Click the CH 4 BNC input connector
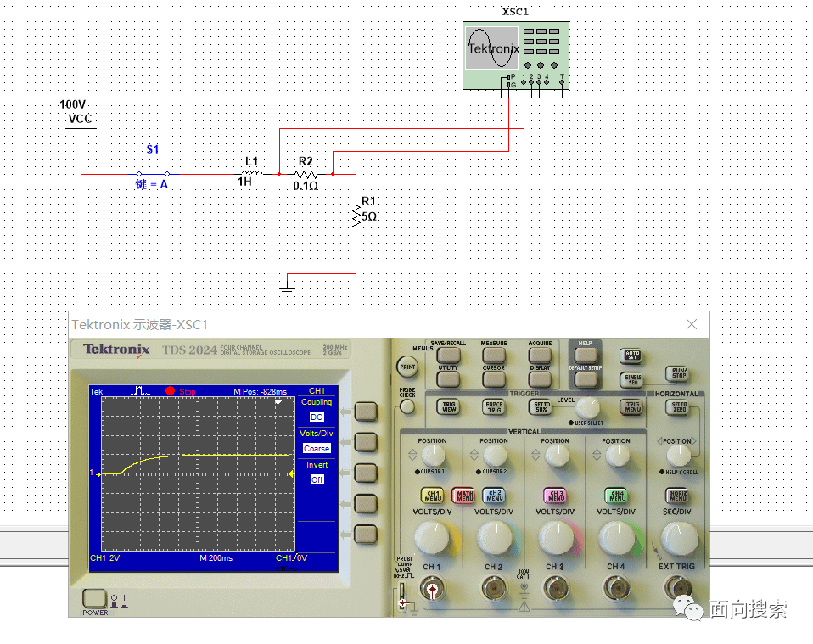 click(x=616, y=589)
